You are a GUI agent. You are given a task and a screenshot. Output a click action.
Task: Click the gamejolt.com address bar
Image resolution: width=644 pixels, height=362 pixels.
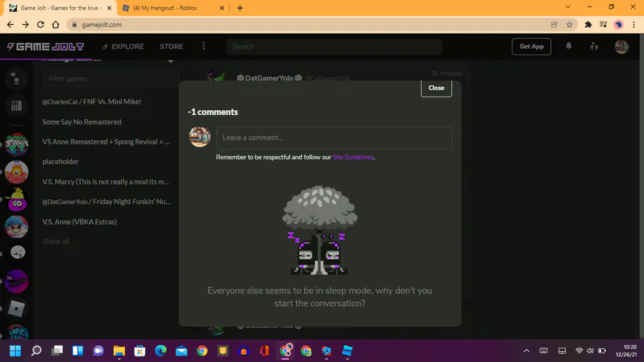(321, 24)
